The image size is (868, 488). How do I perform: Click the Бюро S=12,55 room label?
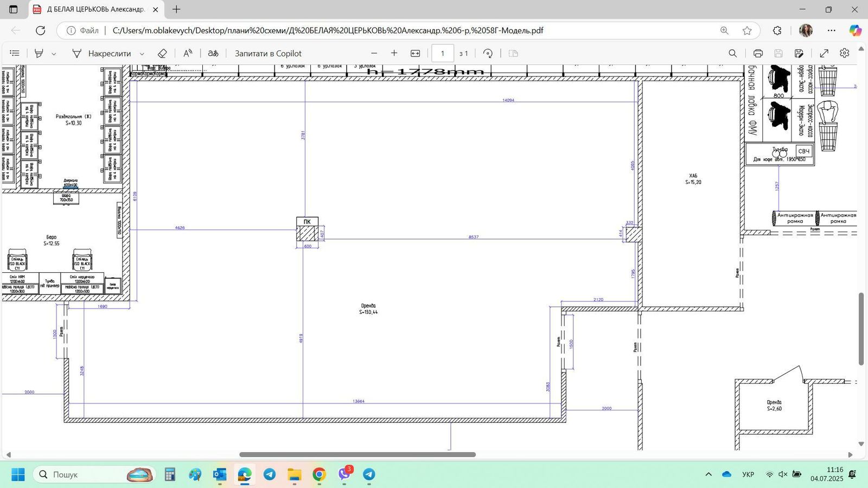coord(52,240)
